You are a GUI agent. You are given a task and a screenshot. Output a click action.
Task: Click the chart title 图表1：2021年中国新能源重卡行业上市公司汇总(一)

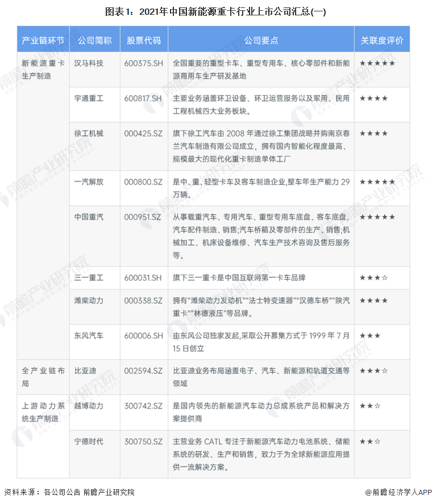[215, 12]
